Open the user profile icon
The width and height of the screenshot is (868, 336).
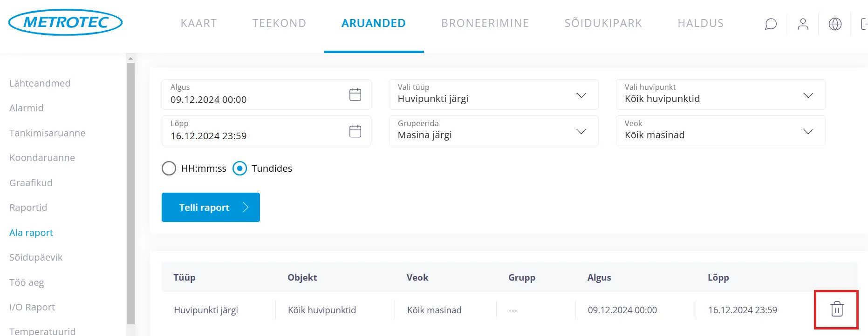(x=803, y=24)
